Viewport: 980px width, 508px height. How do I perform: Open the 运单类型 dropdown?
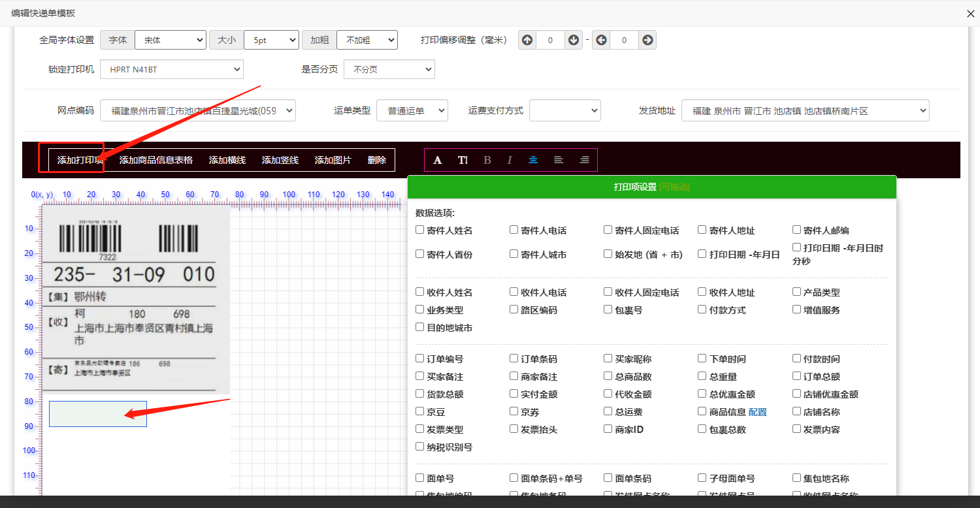412,111
